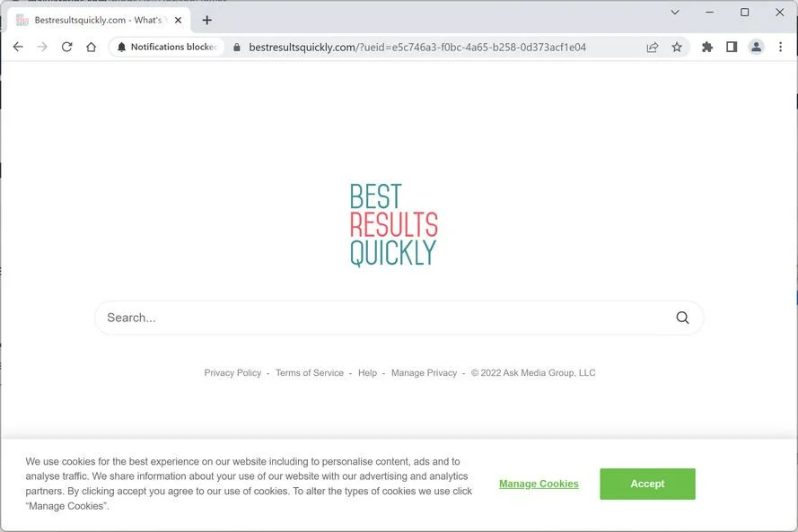Click the Manage Cookies link

pyautogui.click(x=539, y=484)
